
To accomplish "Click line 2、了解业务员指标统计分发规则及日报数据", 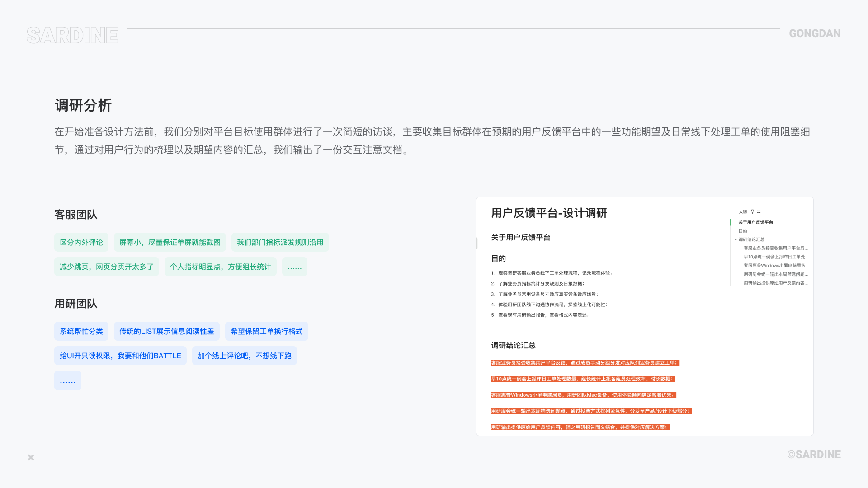I will coord(538,283).
